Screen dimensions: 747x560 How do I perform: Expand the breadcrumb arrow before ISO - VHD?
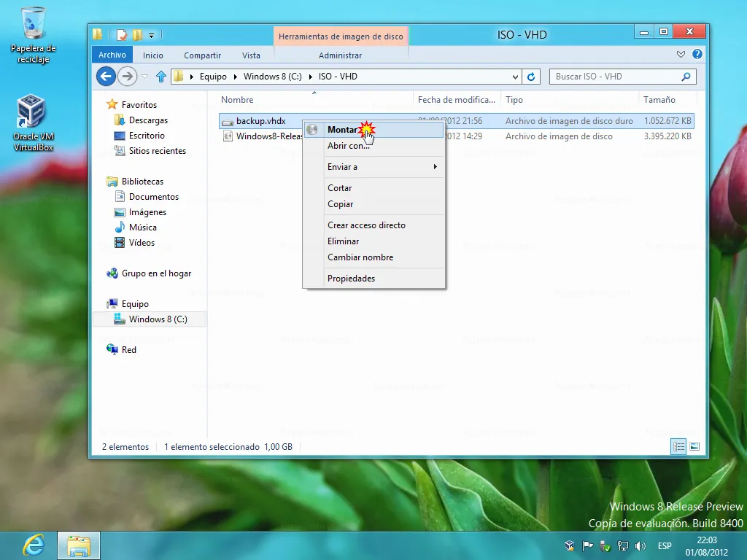pyautogui.click(x=311, y=77)
